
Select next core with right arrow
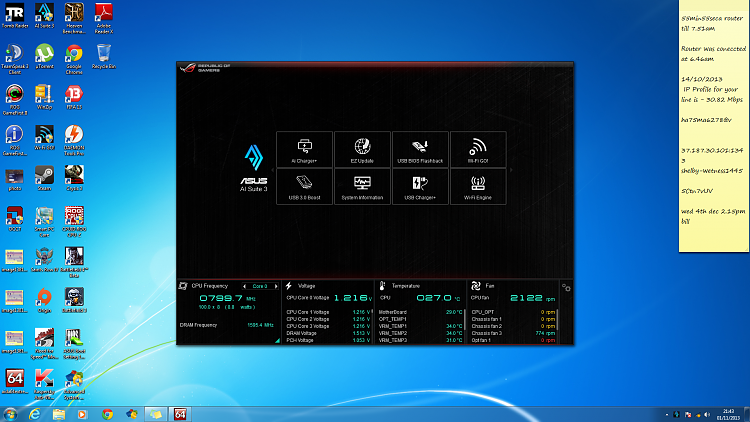pyautogui.click(x=276, y=286)
